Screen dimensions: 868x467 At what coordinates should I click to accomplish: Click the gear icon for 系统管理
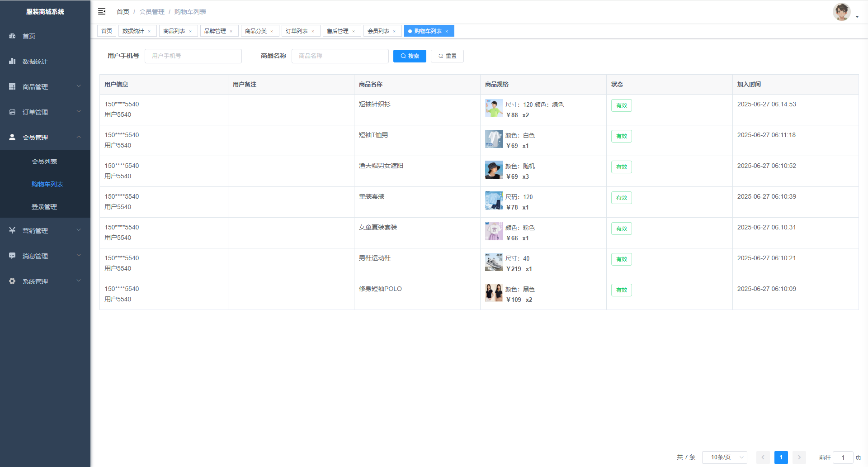click(12, 281)
